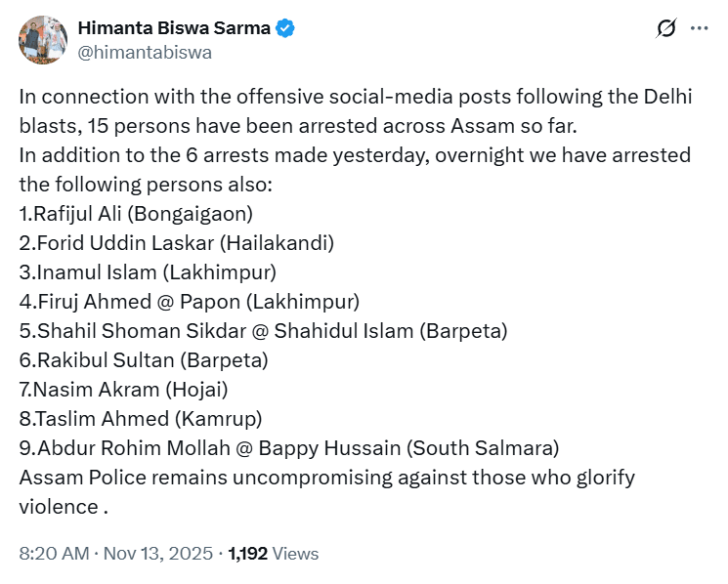
Task: Click the line mentioning 6 arrests yesterday
Action: point(354,155)
